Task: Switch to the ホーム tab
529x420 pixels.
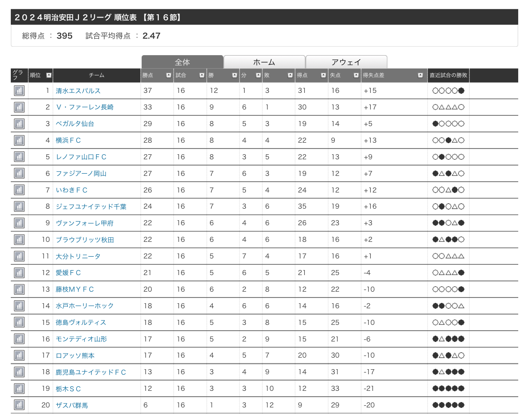Action: coord(265,62)
